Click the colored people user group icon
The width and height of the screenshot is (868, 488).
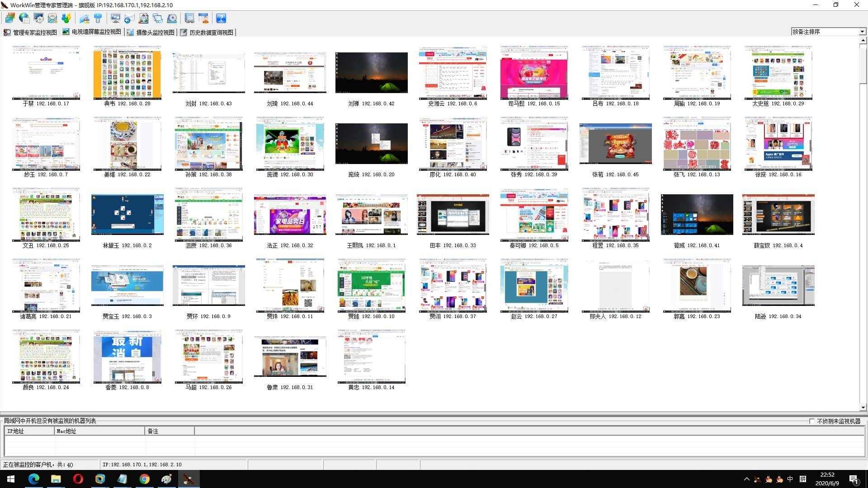pos(66,18)
